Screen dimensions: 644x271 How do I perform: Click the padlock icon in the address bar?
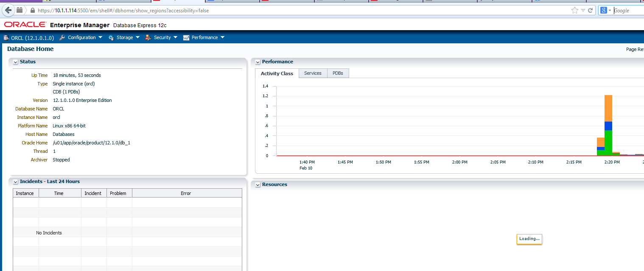(33, 10)
